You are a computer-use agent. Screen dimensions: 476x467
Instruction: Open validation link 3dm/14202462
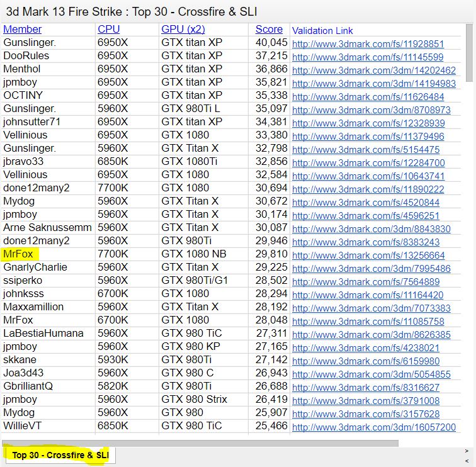point(374,70)
